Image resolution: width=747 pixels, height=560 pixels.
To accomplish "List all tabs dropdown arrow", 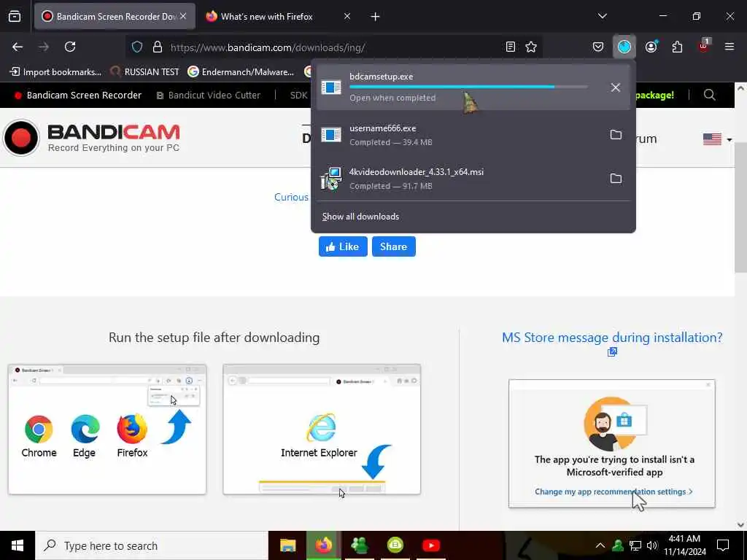I will pos(602,16).
